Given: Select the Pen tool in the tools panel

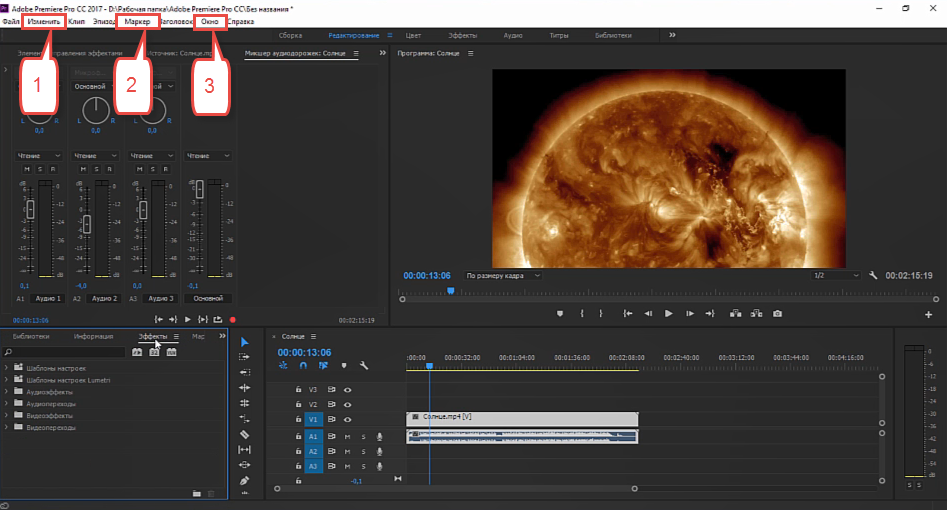Looking at the screenshot, I should click(245, 480).
